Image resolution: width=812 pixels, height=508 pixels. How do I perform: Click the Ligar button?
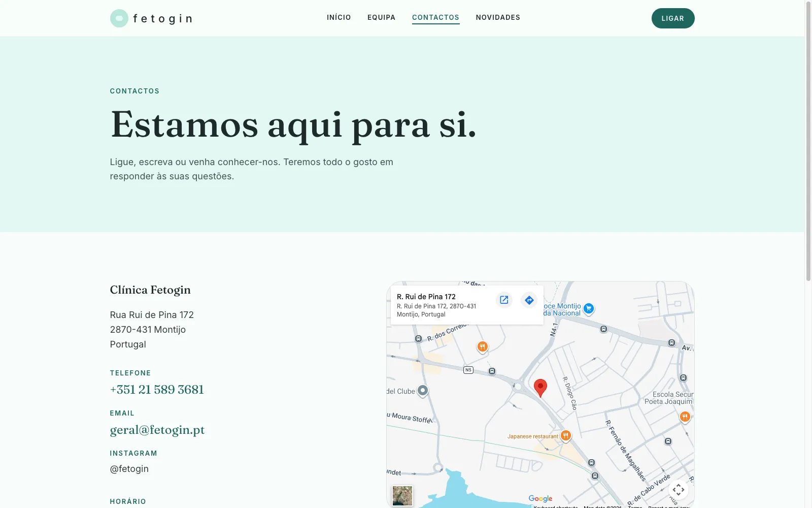(x=673, y=18)
